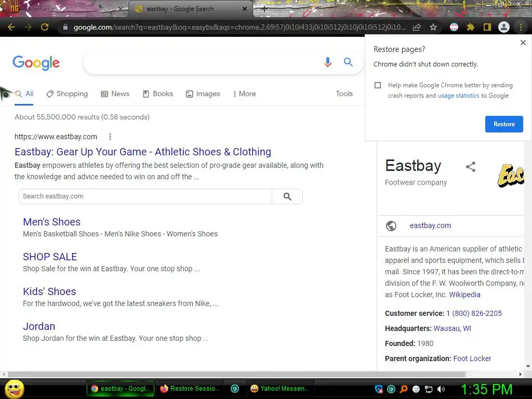Click the Search eastbay.com field
Screen dimensions: 532x399
pyautogui.click(x=145, y=196)
